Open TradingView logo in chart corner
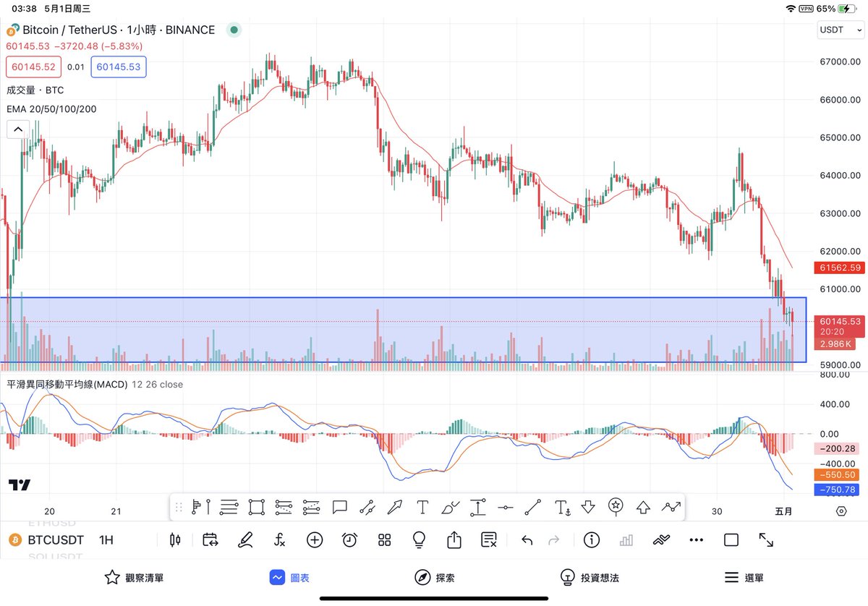The height and width of the screenshot is (606, 868). pos(20,485)
